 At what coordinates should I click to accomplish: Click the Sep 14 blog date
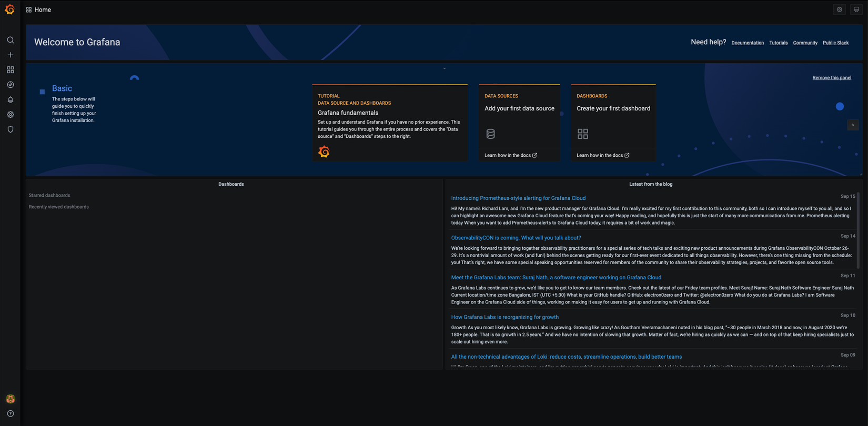pos(848,236)
